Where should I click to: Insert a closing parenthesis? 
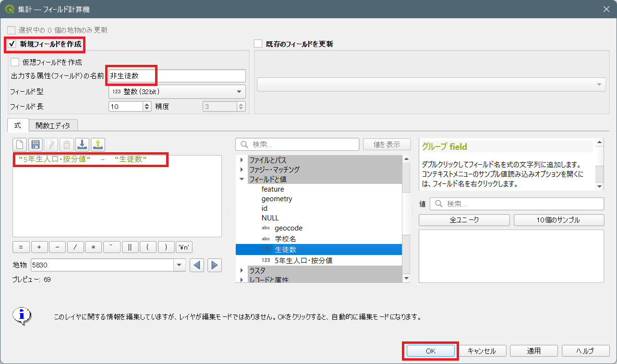coord(166,247)
